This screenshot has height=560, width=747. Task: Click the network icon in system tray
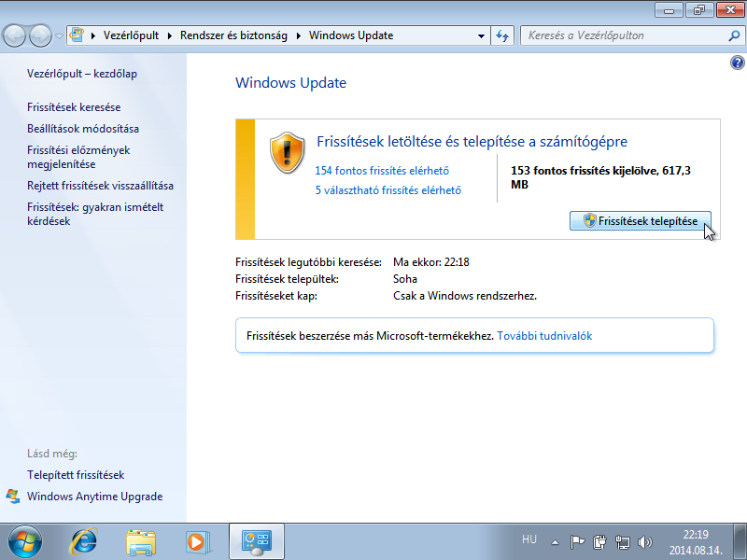click(x=622, y=542)
